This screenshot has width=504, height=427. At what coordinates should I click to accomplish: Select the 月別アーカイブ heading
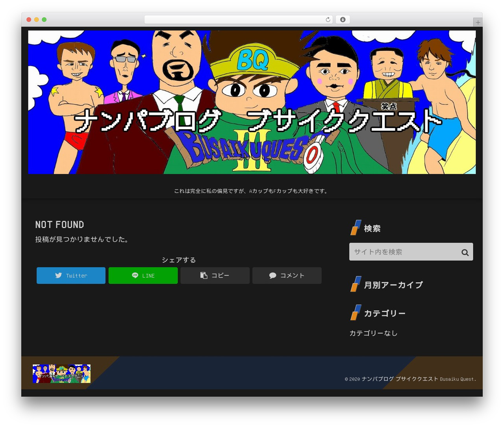[393, 285]
